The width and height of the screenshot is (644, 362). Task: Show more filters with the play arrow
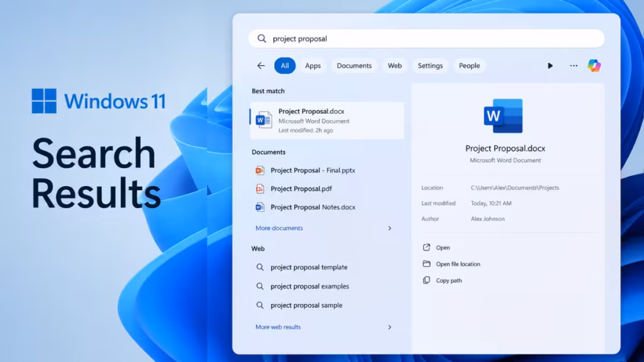click(x=550, y=65)
